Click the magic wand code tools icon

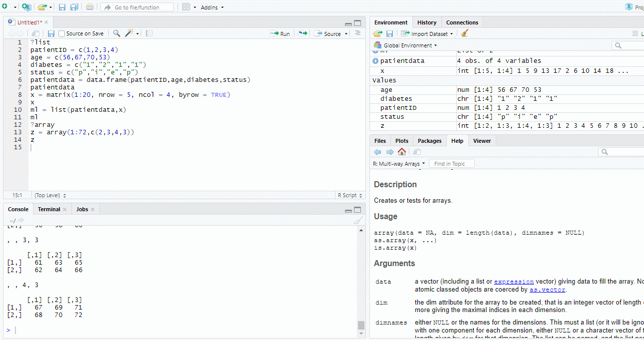click(x=129, y=33)
